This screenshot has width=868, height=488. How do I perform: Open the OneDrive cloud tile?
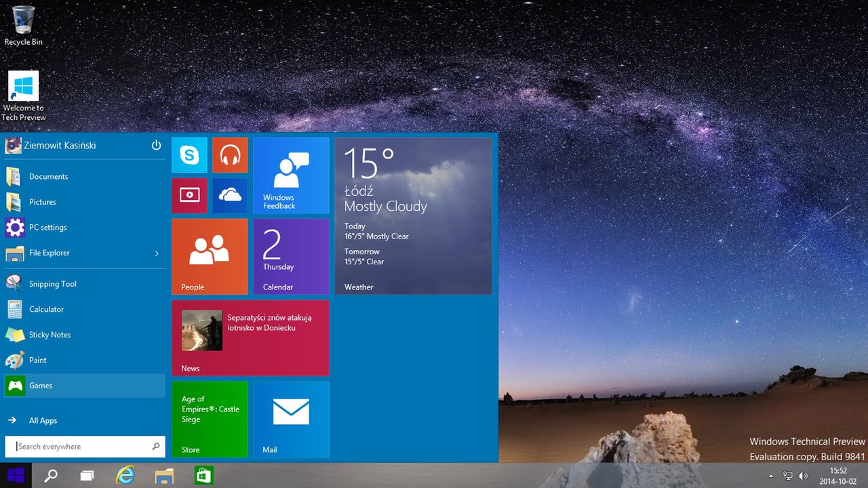(230, 196)
